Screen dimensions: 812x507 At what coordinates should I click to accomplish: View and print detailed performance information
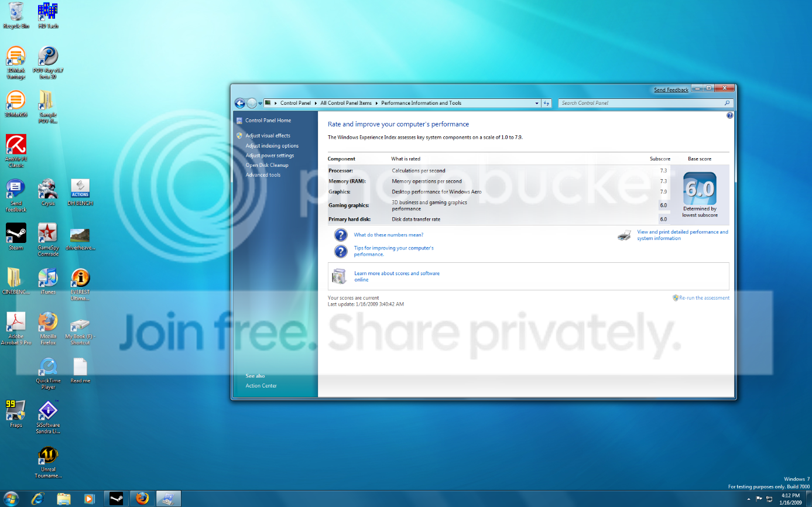coord(683,235)
